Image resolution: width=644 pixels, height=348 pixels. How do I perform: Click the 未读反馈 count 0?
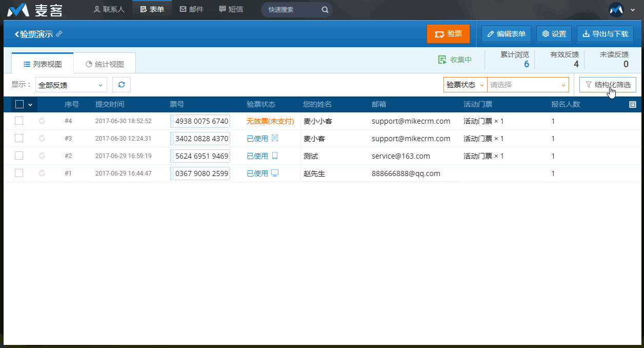626,64
